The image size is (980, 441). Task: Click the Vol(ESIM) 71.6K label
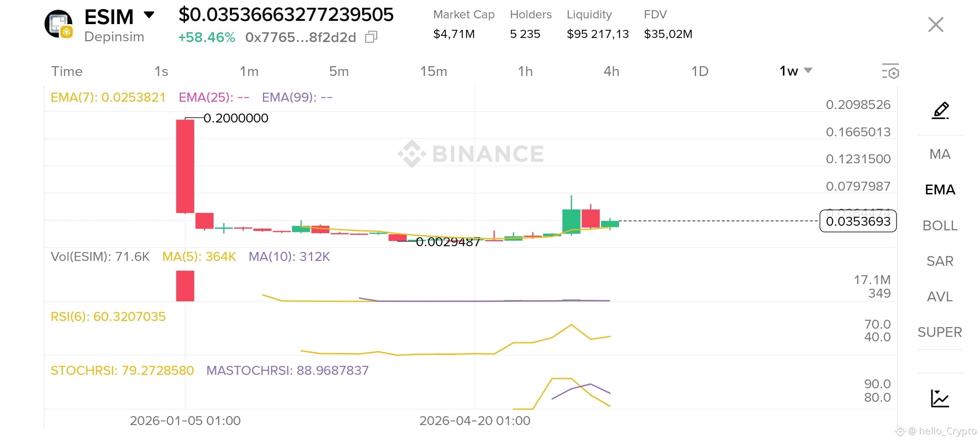pos(100,257)
